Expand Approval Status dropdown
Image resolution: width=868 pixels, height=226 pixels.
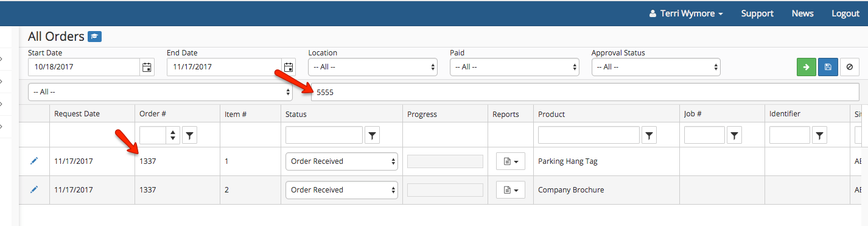pyautogui.click(x=656, y=67)
